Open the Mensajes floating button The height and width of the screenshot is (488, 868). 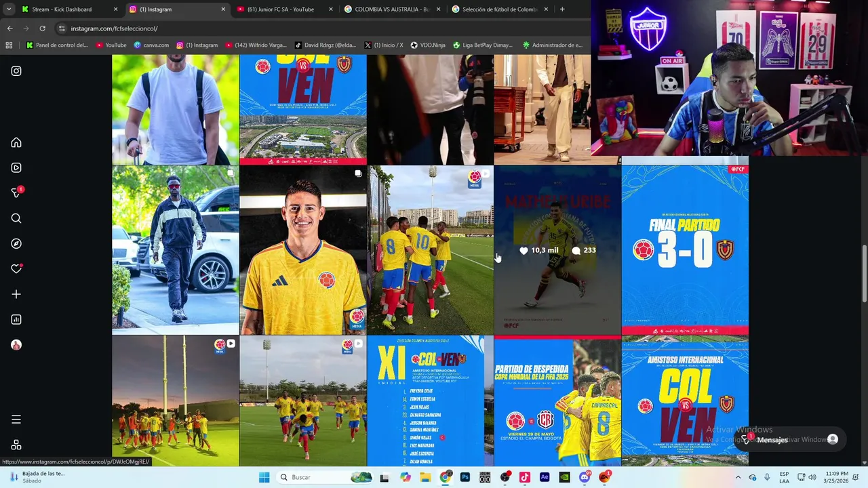(791, 440)
